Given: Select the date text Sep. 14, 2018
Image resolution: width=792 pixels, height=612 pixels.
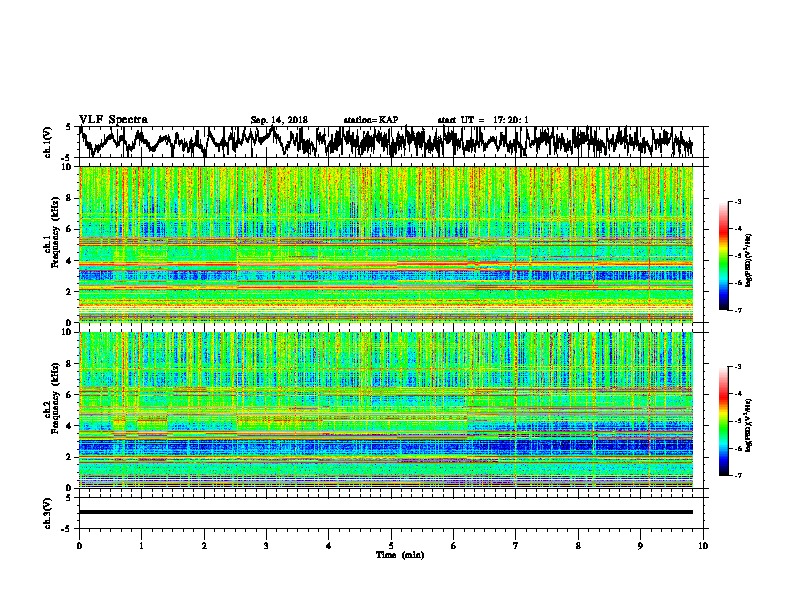Looking at the screenshot, I should [279, 120].
